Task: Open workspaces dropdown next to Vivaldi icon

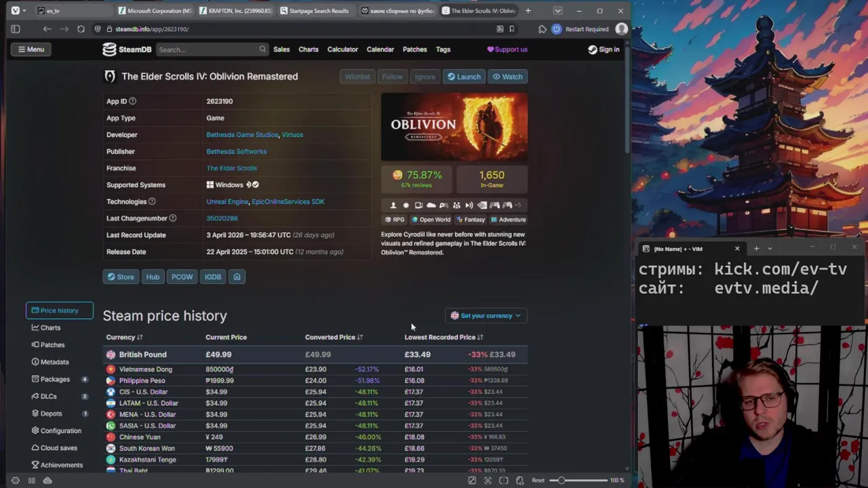Action: tap(25, 10)
